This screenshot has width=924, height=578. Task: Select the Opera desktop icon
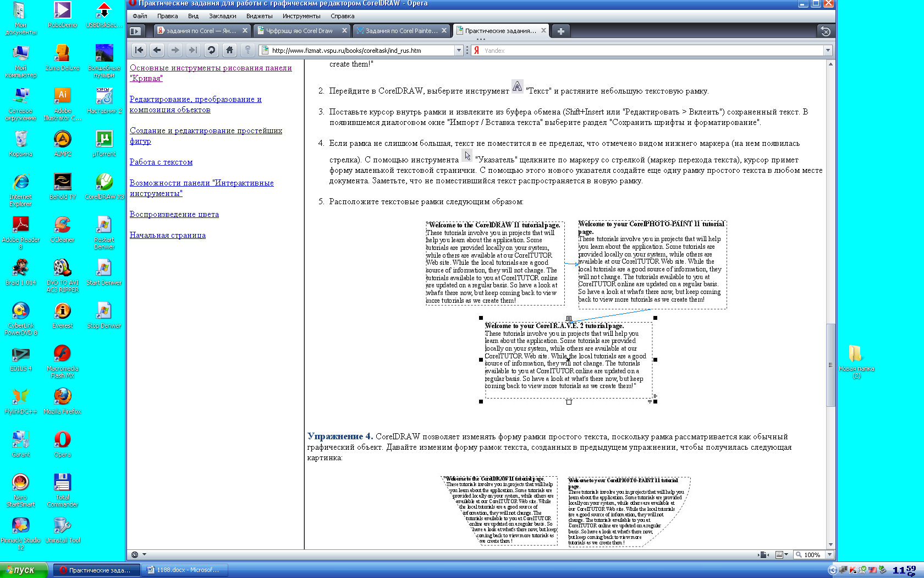pos(62,443)
